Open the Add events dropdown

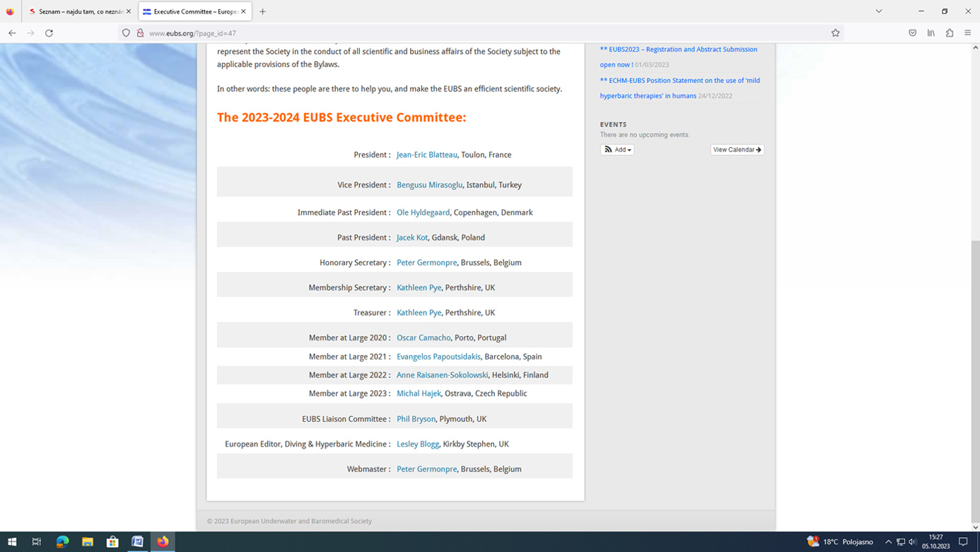(x=617, y=149)
